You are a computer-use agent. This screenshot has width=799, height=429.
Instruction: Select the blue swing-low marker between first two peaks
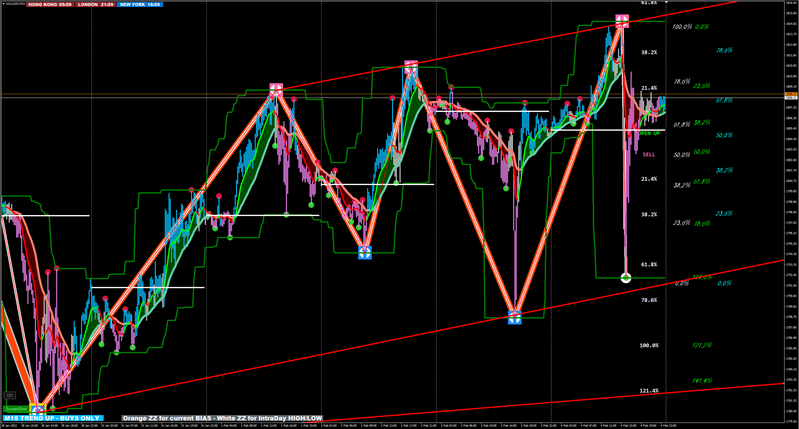click(x=365, y=252)
